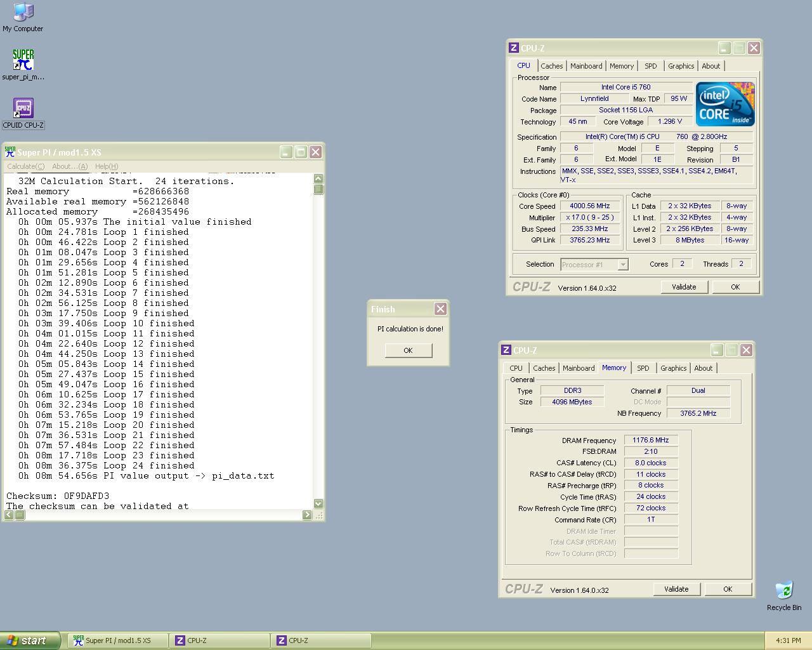Minimize the top CPU-Z window
Screen dimensions: 812x650
coord(724,48)
